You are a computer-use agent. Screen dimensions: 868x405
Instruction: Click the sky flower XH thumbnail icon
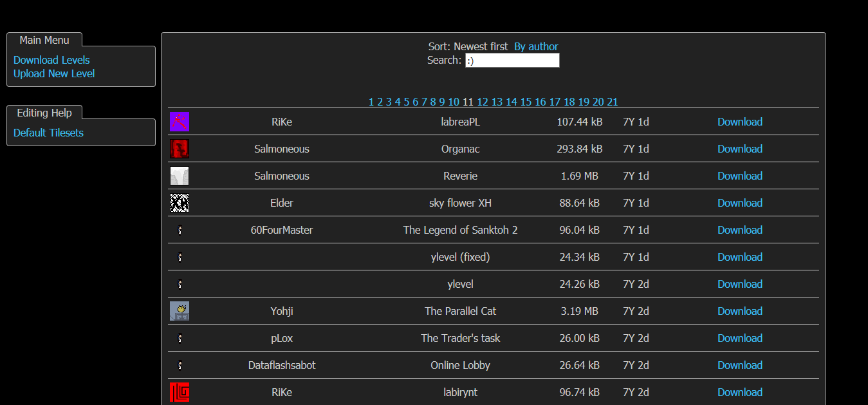pos(180,203)
